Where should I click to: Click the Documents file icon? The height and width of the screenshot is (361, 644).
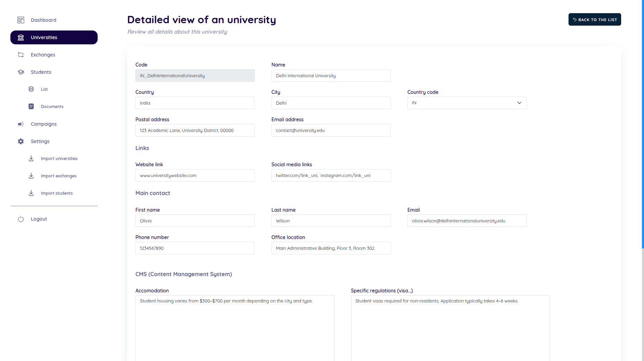(x=31, y=106)
